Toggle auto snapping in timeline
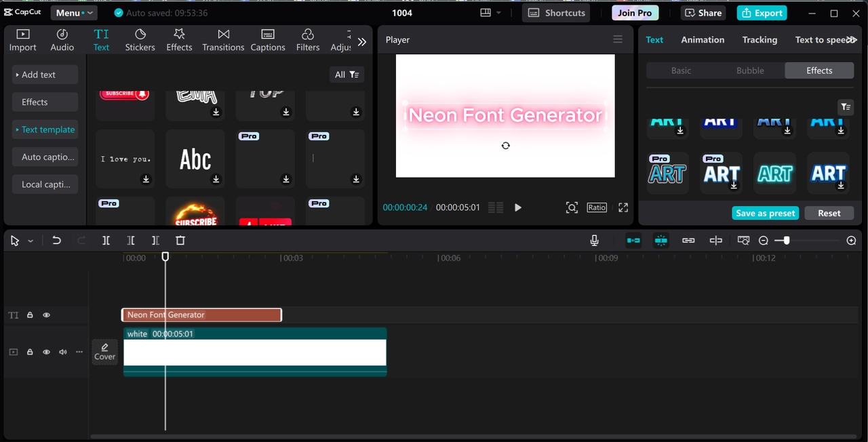This screenshot has height=442, width=868. [x=660, y=241]
